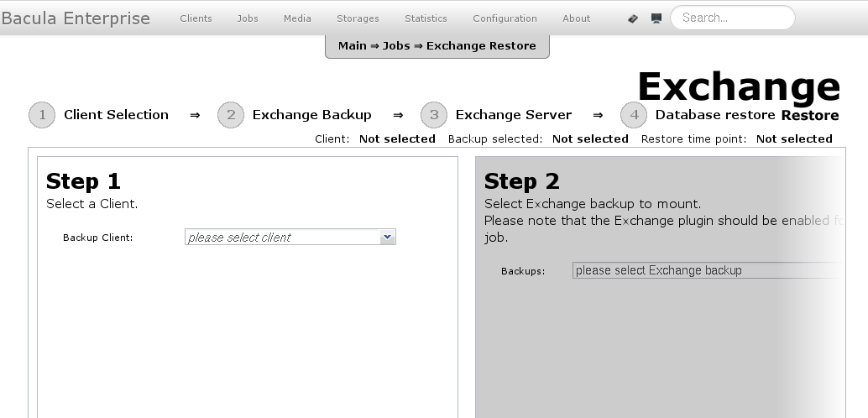
Task: Click the Step 2 heading
Action: pos(521,181)
